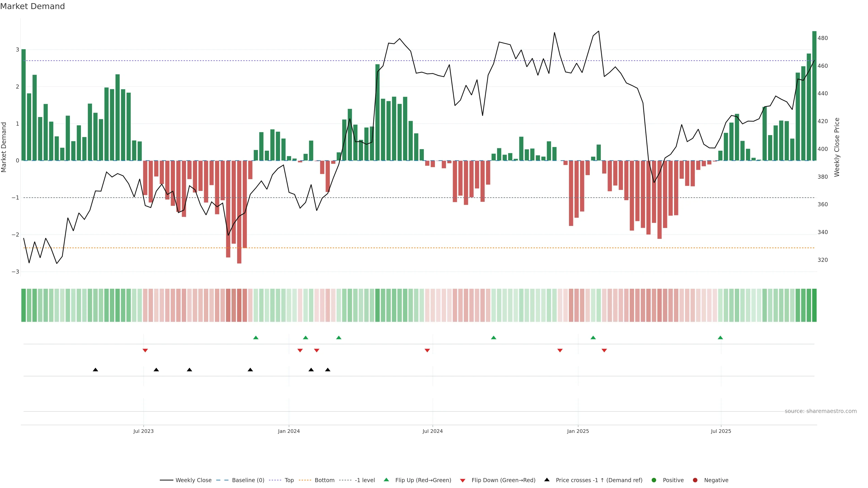The image size is (868, 488).
Task: Click the Flip Down marker near Jul 2024
Action: pyautogui.click(x=427, y=351)
